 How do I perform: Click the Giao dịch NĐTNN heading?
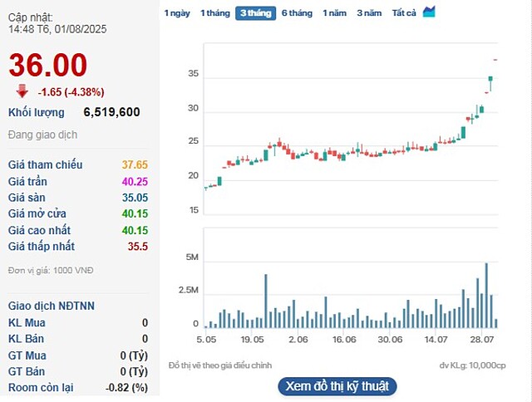(x=52, y=306)
